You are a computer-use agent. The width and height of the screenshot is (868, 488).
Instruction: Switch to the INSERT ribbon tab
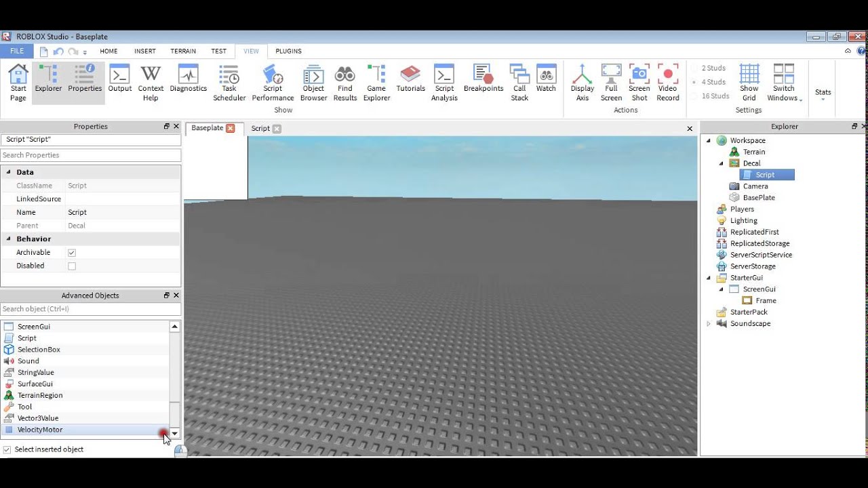pyautogui.click(x=144, y=51)
